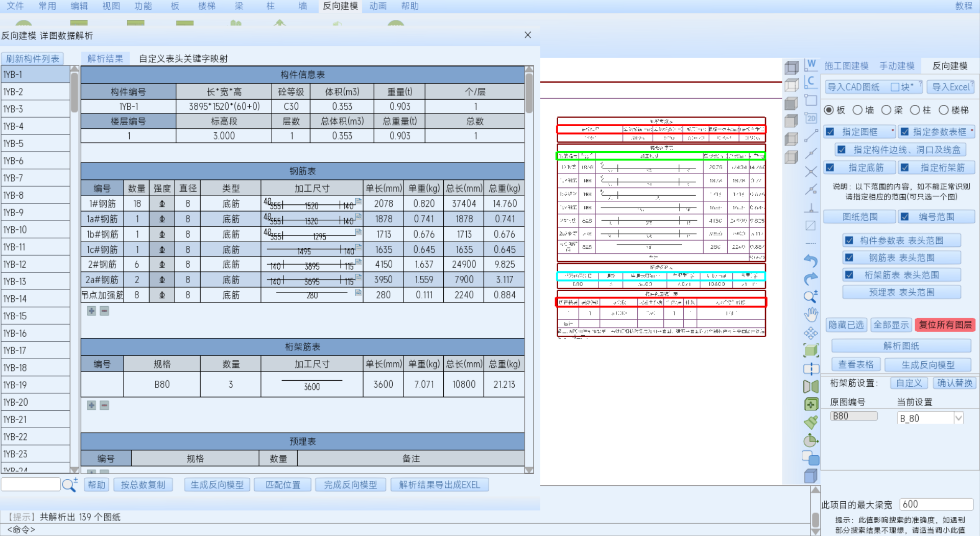Click the redo arrow icon

(x=810, y=279)
